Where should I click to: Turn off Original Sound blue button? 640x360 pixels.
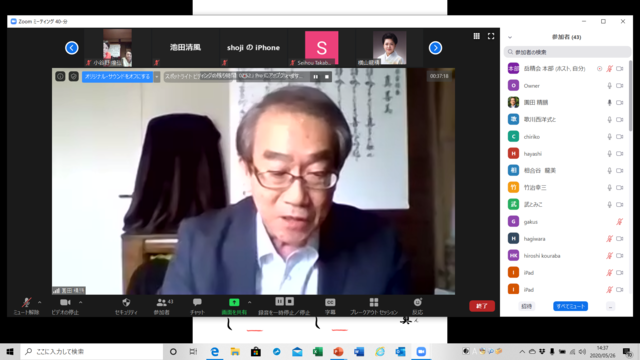117,76
